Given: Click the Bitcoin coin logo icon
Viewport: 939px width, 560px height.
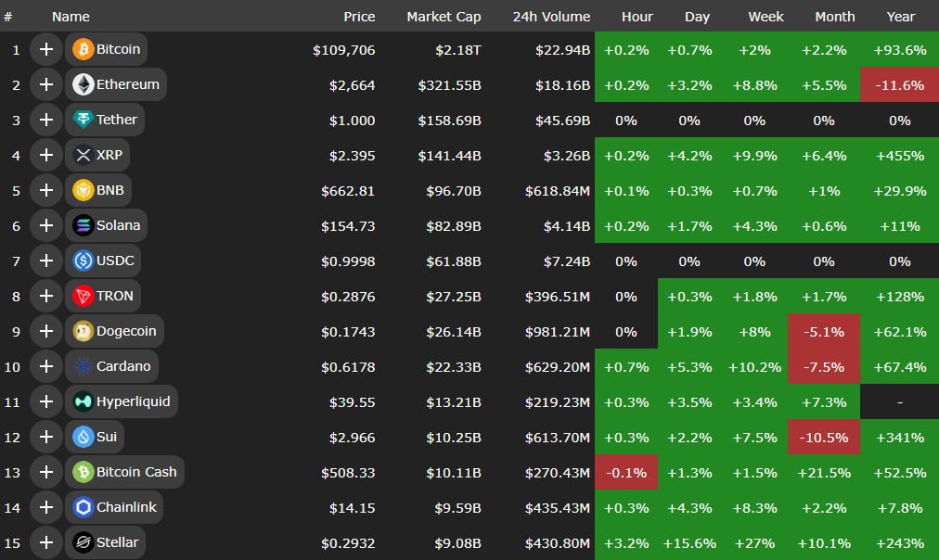Looking at the screenshot, I should click(83, 49).
